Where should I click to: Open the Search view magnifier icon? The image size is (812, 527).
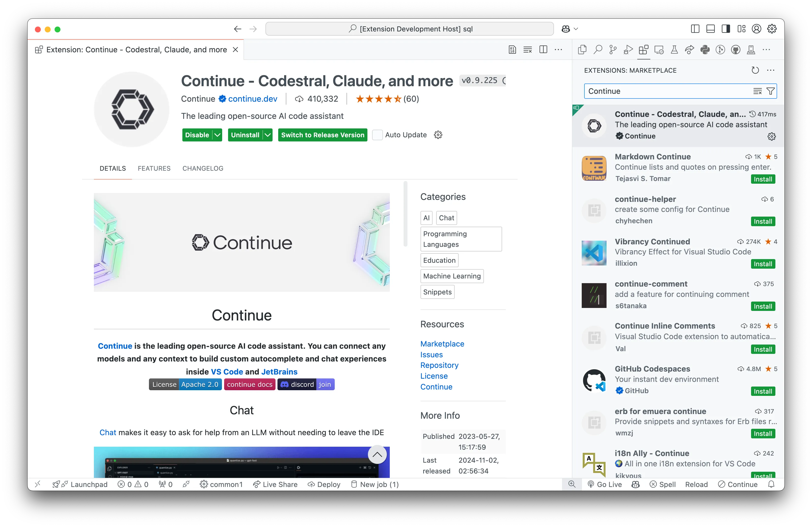(x=597, y=50)
